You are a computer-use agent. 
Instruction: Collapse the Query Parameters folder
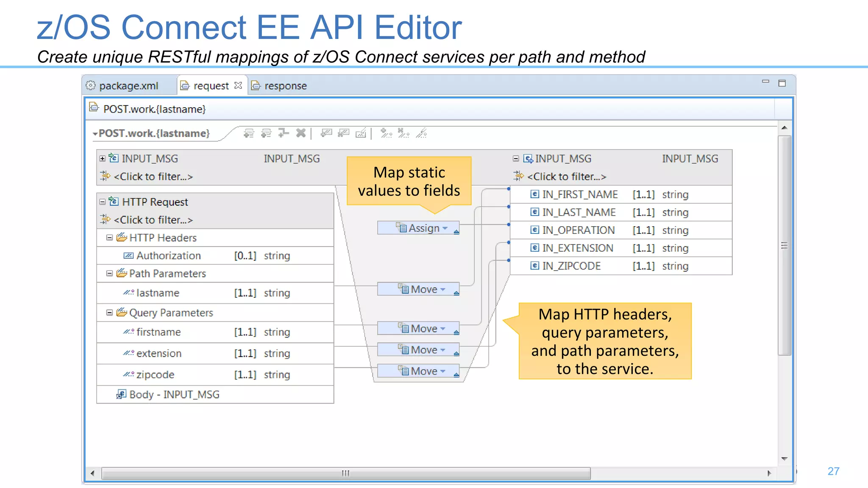(x=109, y=312)
